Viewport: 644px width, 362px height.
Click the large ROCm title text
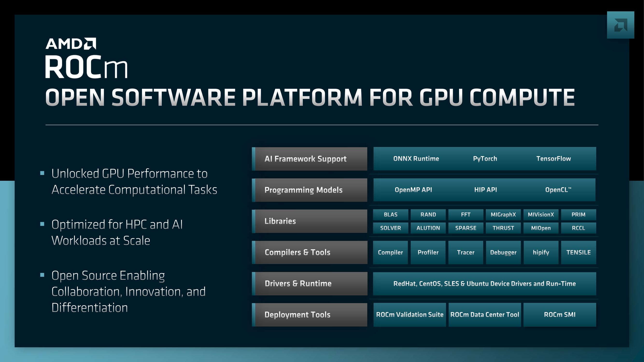point(86,67)
